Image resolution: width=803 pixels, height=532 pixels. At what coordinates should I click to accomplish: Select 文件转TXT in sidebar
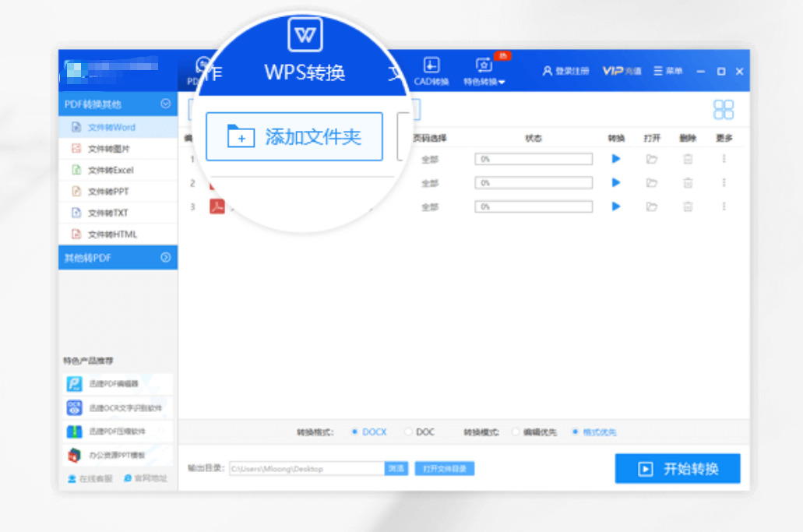(118, 213)
